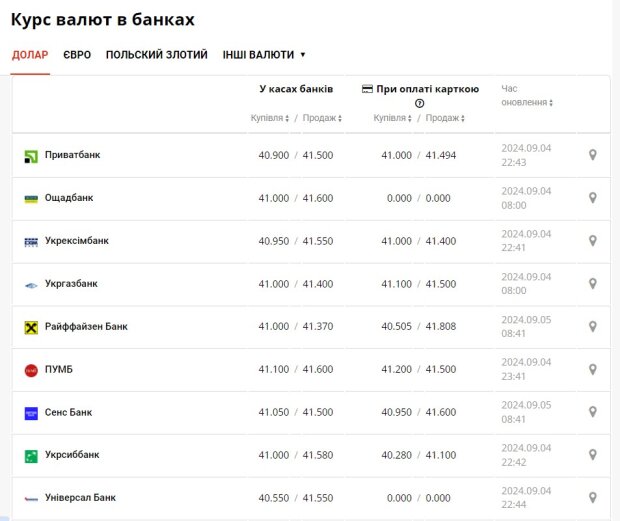This screenshot has width=620, height=521.
Task: Switch to the ЄВРО tab
Action: pyautogui.click(x=77, y=55)
